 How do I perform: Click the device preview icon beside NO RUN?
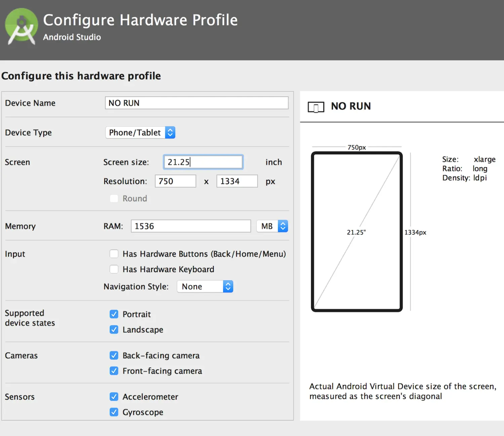(316, 107)
